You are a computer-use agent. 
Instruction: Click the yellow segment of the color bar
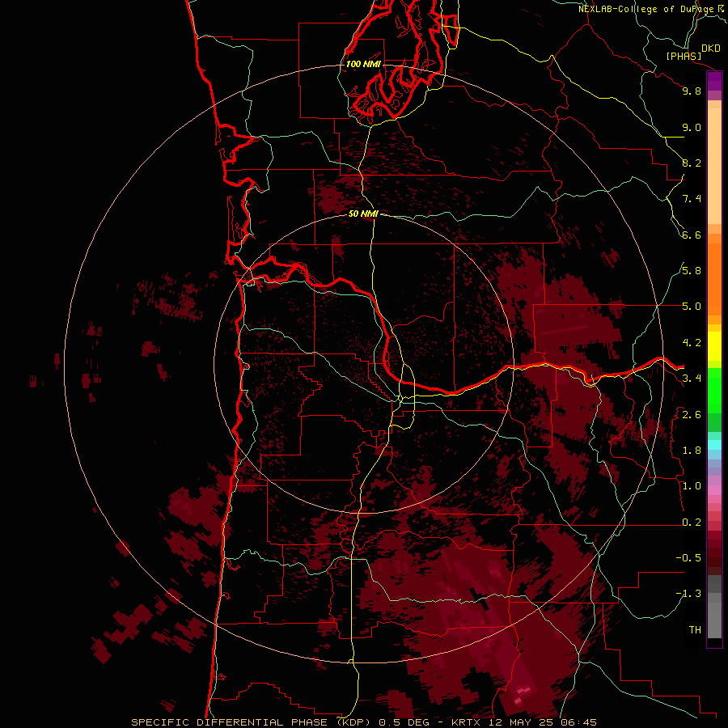pos(714,346)
